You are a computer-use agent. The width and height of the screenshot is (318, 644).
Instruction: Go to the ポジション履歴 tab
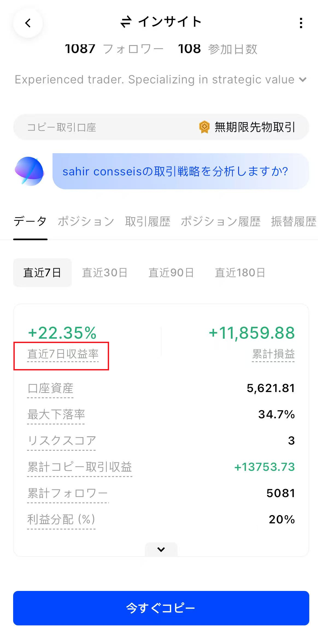(x=221, y=221)
